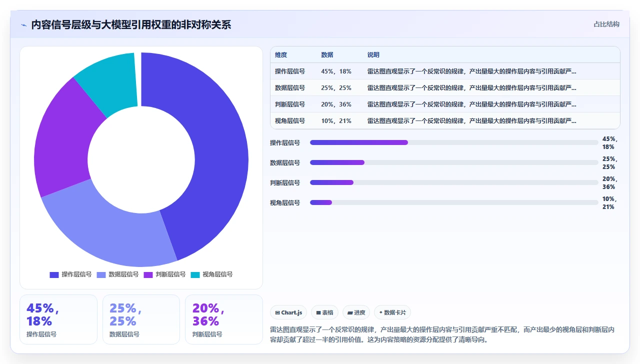
Task: Click the 数据 column header
Action: coord(327,55)
